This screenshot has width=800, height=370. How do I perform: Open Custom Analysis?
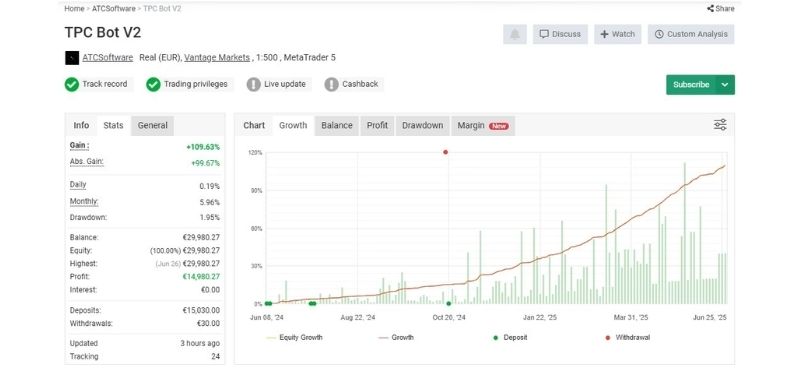click(691, 34)
